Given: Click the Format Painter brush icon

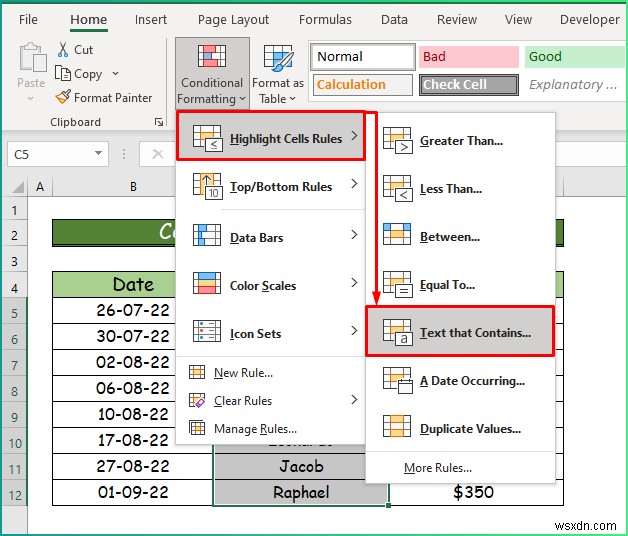Looking at the screenshot, I should [x=63, y=97].
